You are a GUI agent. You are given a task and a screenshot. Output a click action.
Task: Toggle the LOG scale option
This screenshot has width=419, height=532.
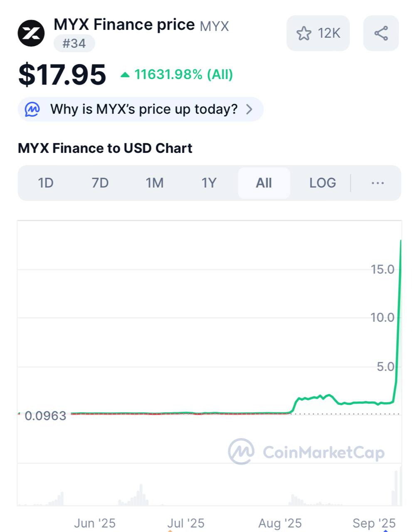[323, 183]
